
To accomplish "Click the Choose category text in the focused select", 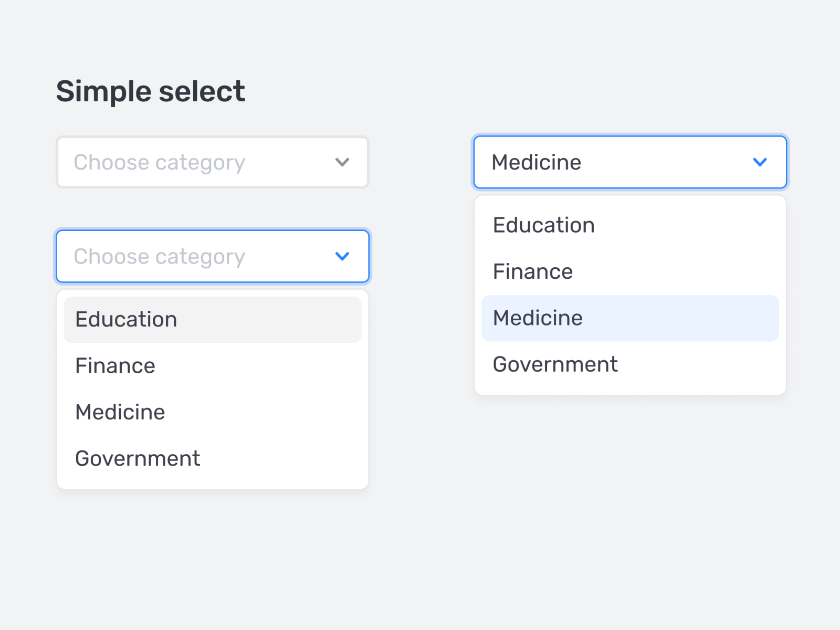I will [x=159, y=257].
